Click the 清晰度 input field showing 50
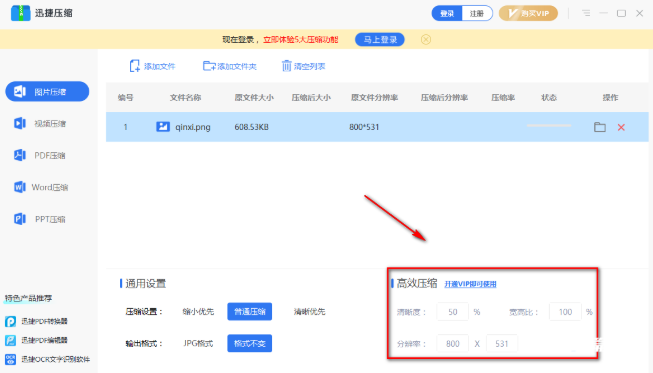Image resolution: width=653 pixels, height=373 pixels. 453,312
